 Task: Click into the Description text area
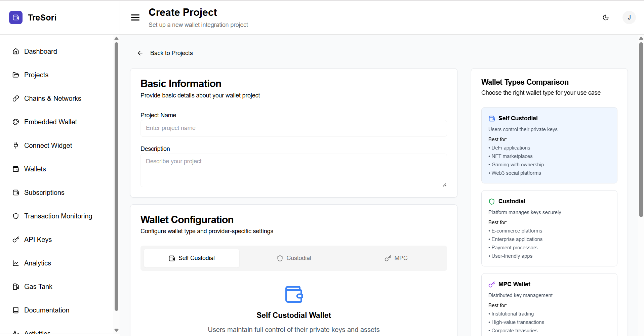pos(293,170)
